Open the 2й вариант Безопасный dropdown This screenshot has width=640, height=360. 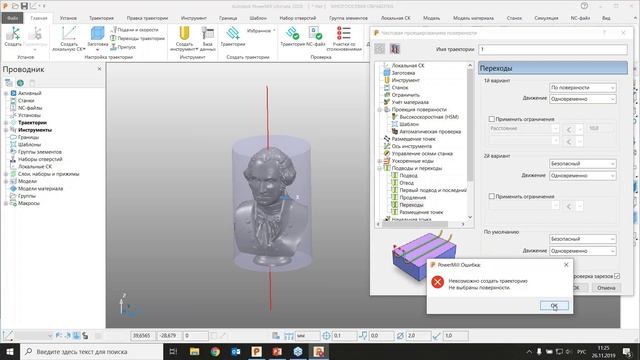click(x=582, y=164)
